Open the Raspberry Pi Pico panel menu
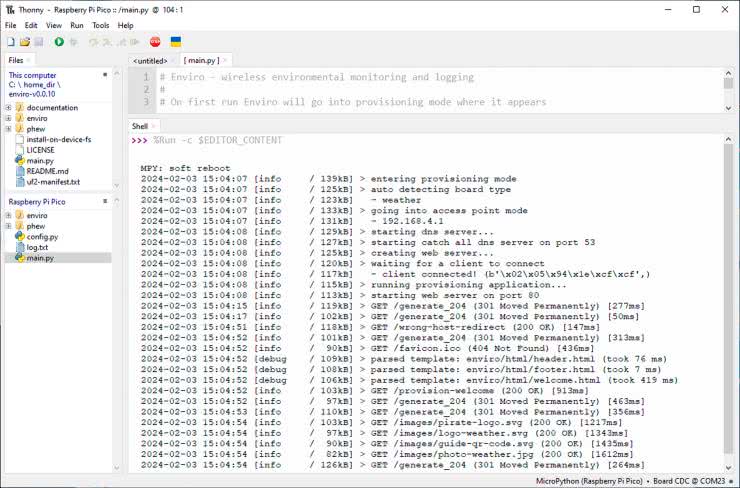Image resolution: width=740 pixels, height=488 pixels. (x=106, y=202)
